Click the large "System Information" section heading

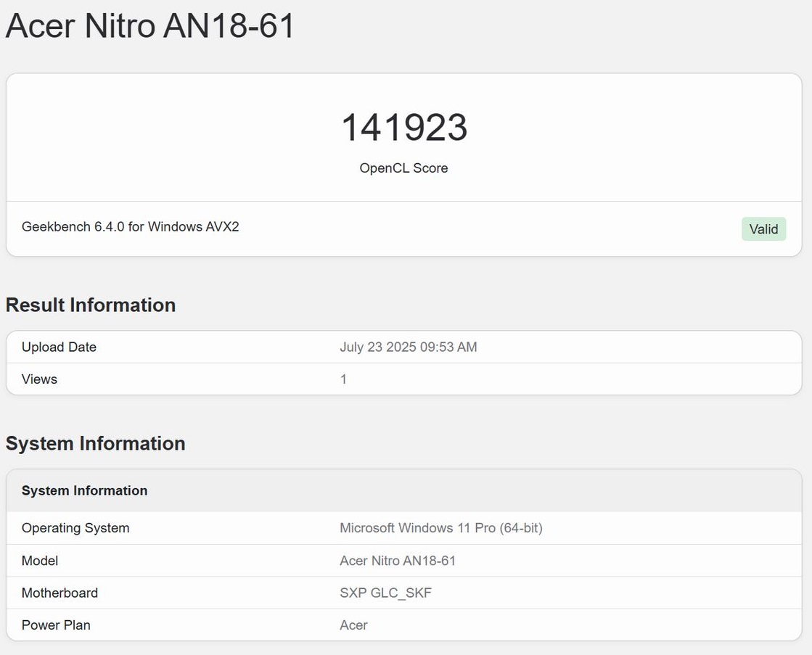95,444
